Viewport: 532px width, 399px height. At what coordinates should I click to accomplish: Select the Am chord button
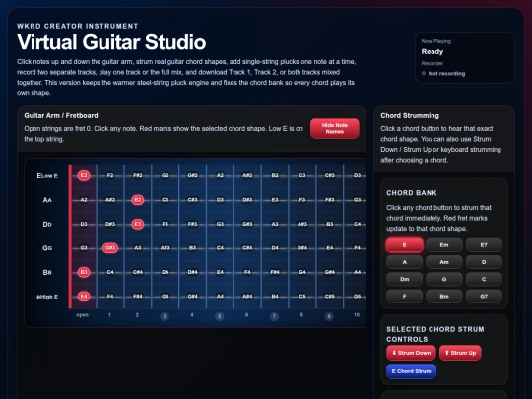point(444,262)
